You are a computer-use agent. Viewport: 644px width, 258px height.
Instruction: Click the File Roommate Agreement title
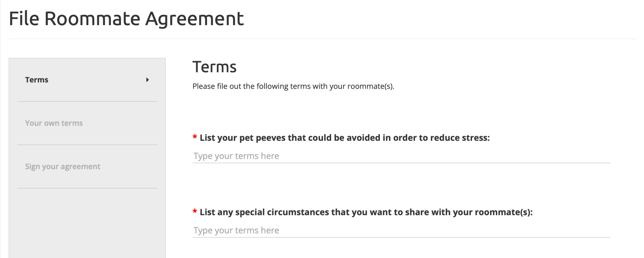coord(126,19)
